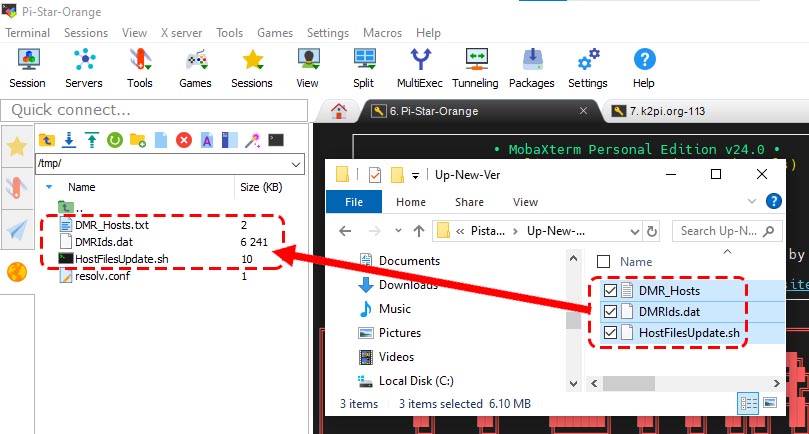Open the MultiExec mode icon

coord(420,66)
